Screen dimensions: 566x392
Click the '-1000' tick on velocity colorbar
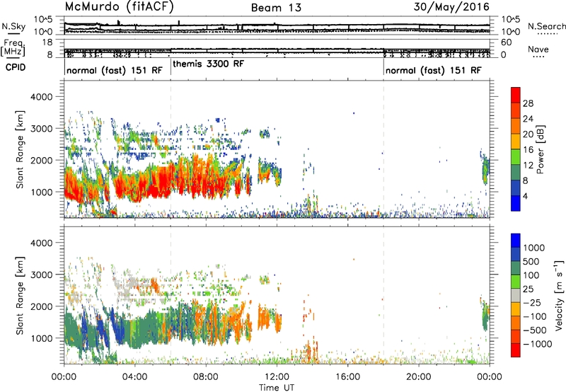(538, 344)
